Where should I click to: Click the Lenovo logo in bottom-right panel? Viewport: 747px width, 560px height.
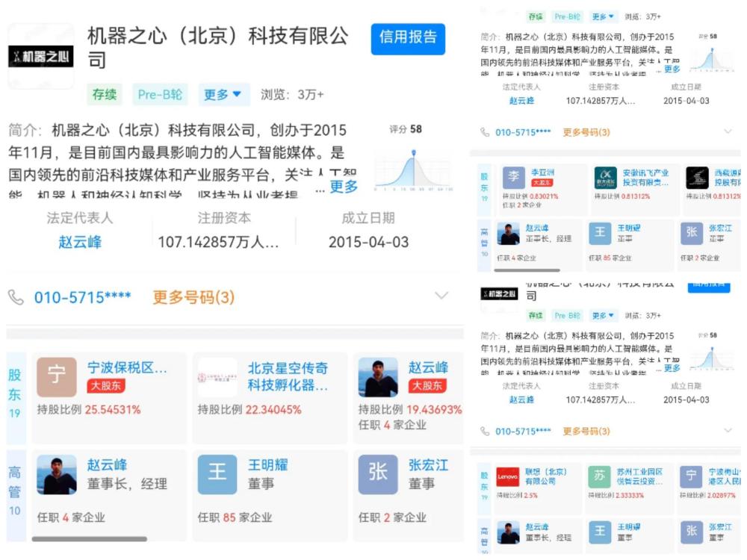click(x=507, y=476)
